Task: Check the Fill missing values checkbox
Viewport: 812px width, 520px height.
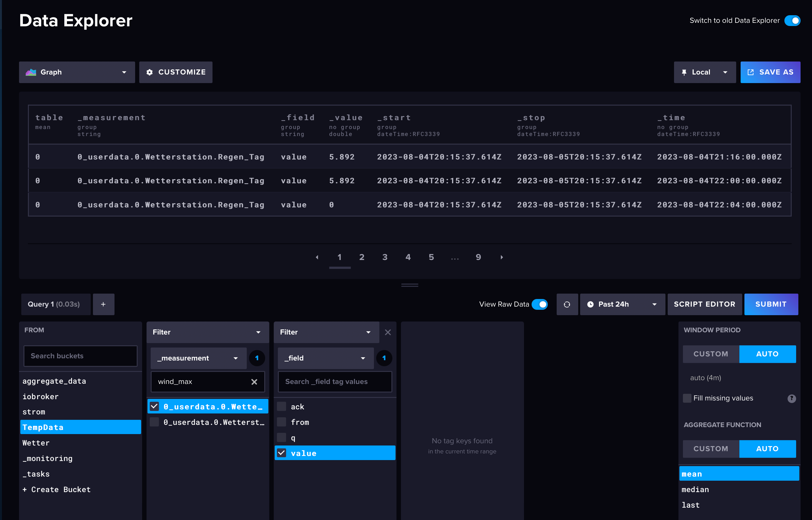Action: (x=687, y=398)
